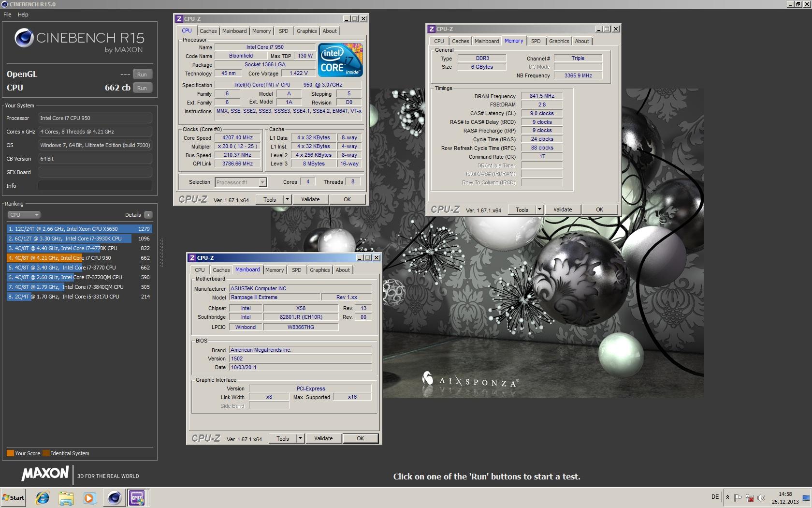Open About tab in Mainboard window

pos(343,270)
